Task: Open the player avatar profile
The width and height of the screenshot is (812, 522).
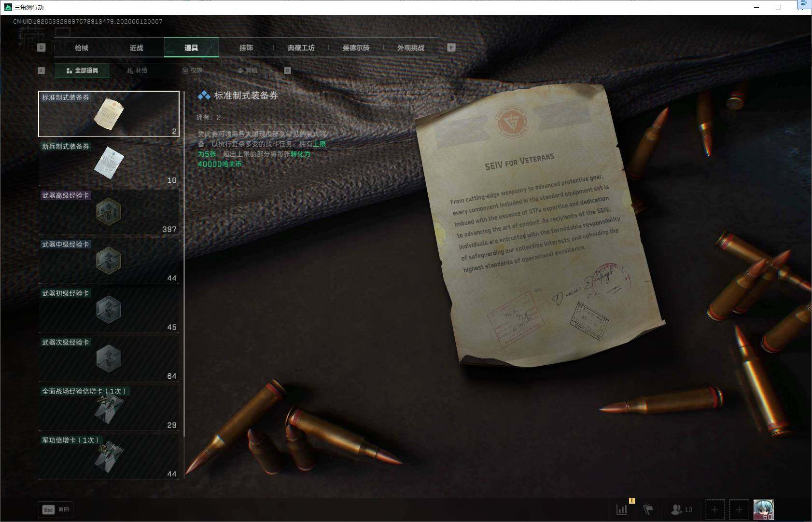Action: tap(764, 509)
